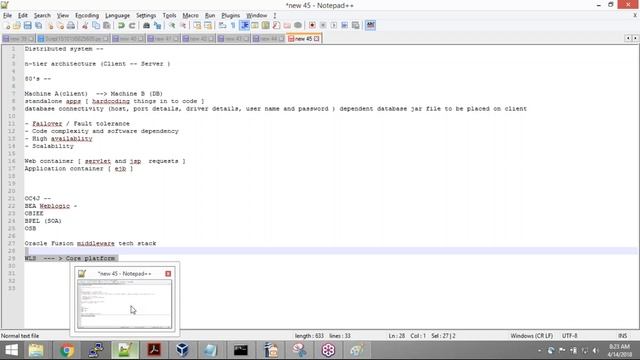Start macro recording with red dot icon
The width and height of the screenshot is (640, 360).
coord(312,25)
